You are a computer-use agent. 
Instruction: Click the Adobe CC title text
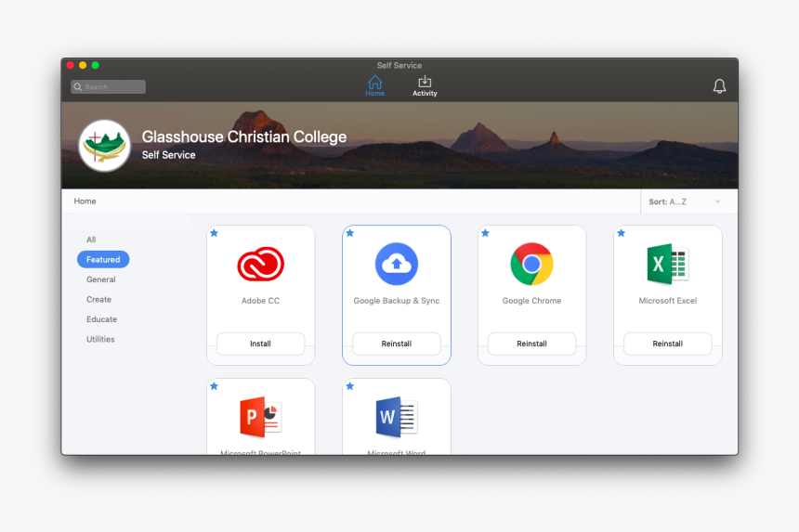(x=260, y=301)
